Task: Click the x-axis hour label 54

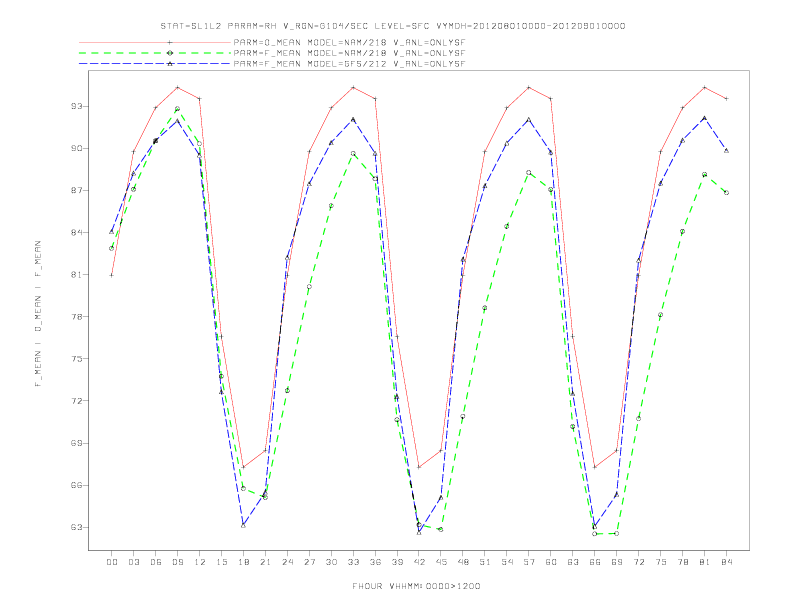Action: [507, 562]
